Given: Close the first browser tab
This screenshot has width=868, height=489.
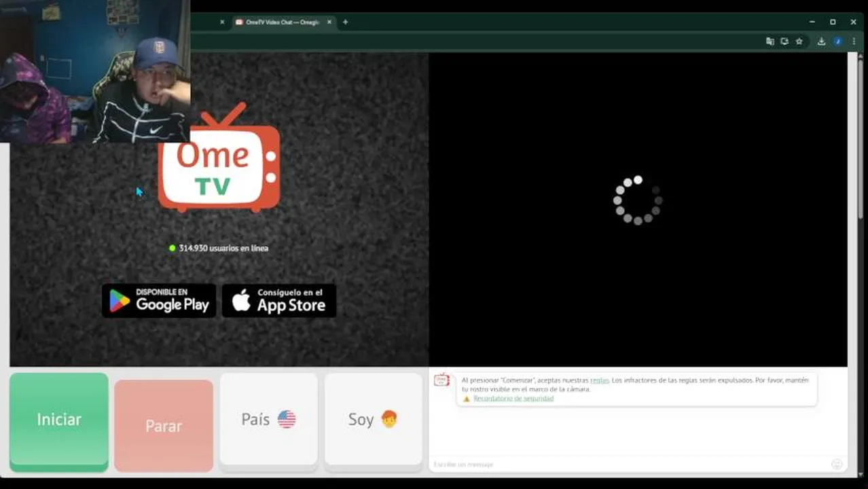Looking at the screenshot, I should point(222,22).
